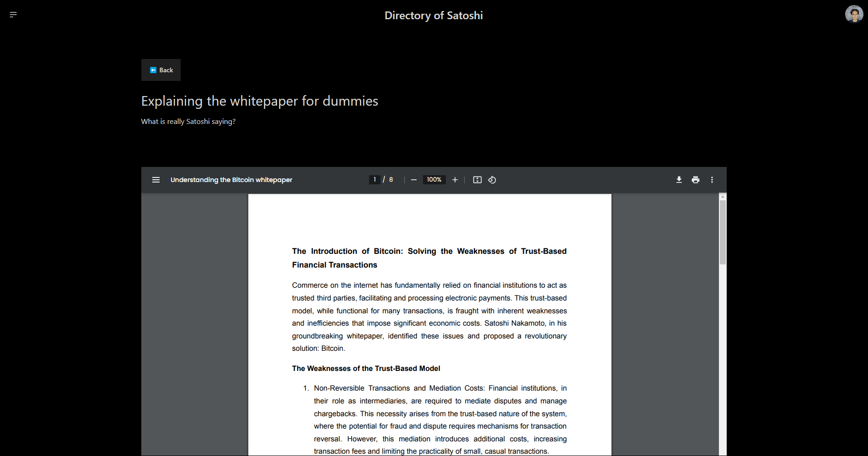Click the scrollbar up arrow

(x=723, y=197)
